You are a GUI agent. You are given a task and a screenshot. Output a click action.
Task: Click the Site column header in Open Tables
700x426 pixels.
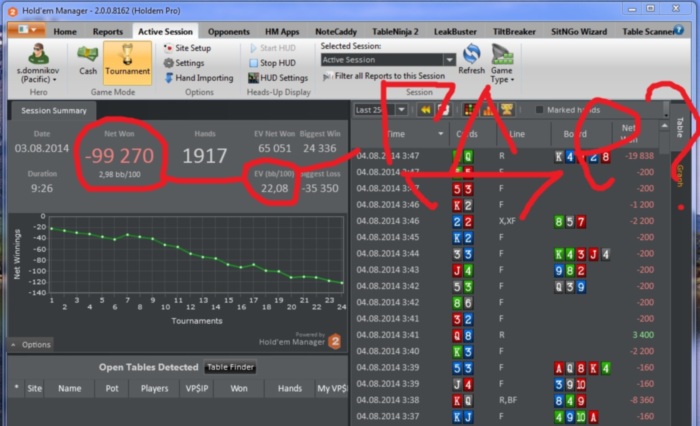coord(34,388)
